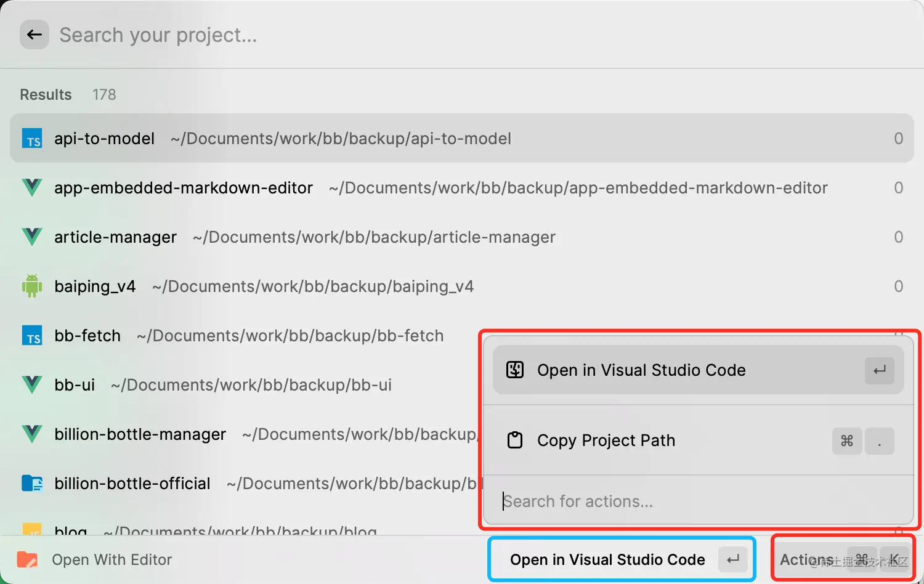Click the Return key hint in actions menu
Screen dimensions: 924x584
point(879,370)
